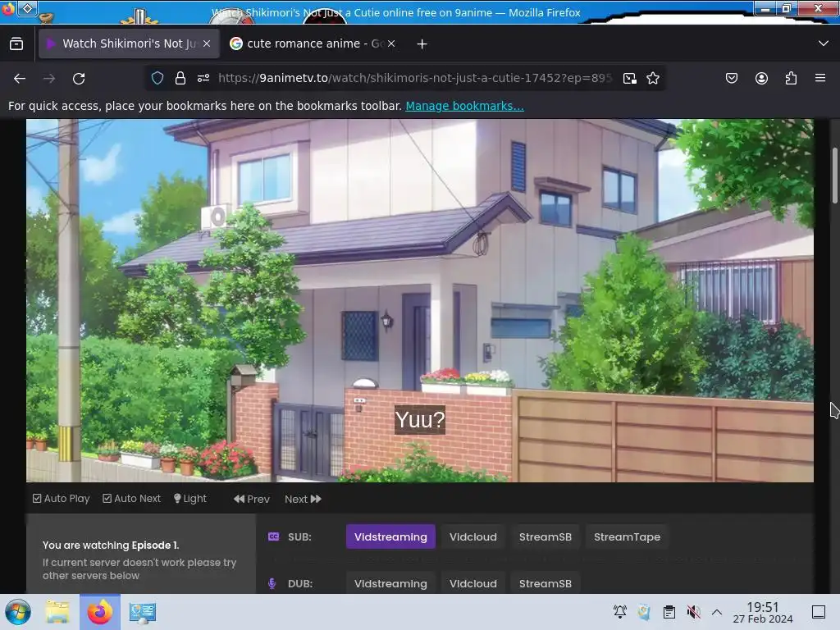Image resolution: width=840 pixels, height=630 pixels.
Task: Open Firefox View recent browsing icon
Action: point(16,44)
